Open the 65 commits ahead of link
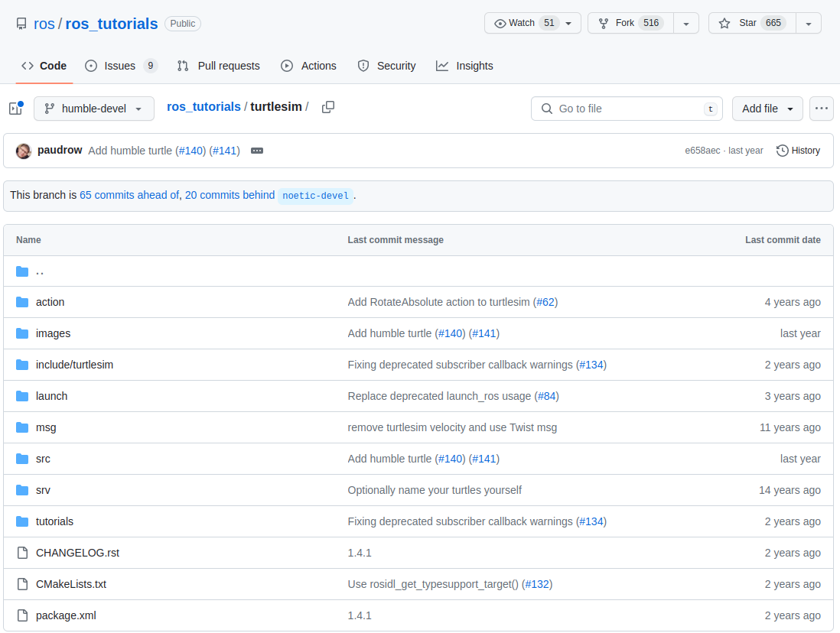Screen dimensions: 840x633 tap(129, 196)
